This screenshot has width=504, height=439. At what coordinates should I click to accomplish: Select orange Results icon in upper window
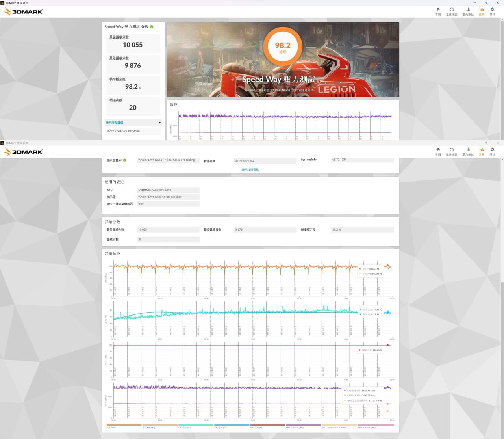pos(482,11)
